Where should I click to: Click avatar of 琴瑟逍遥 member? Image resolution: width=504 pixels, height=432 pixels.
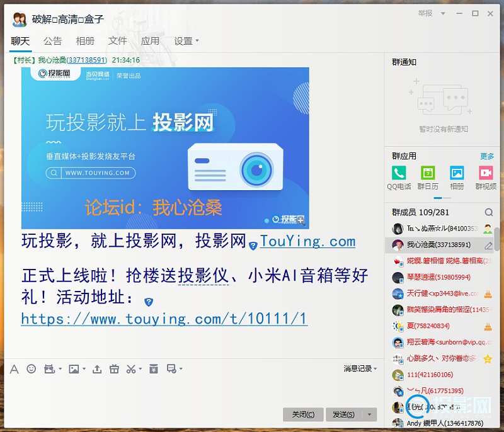pyautogui.click(x=398, y=277)
